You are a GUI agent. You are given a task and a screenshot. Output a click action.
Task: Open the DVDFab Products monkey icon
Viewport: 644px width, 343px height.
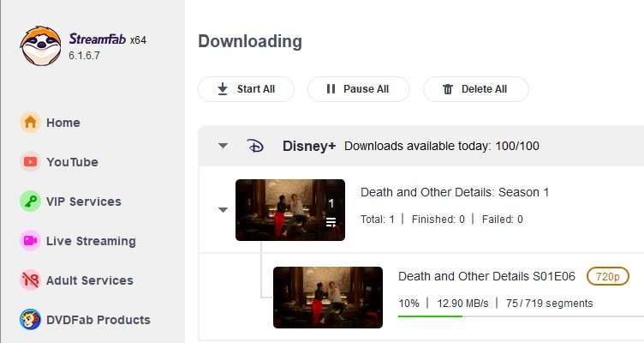pyautogui.click(x=30, y=320)
